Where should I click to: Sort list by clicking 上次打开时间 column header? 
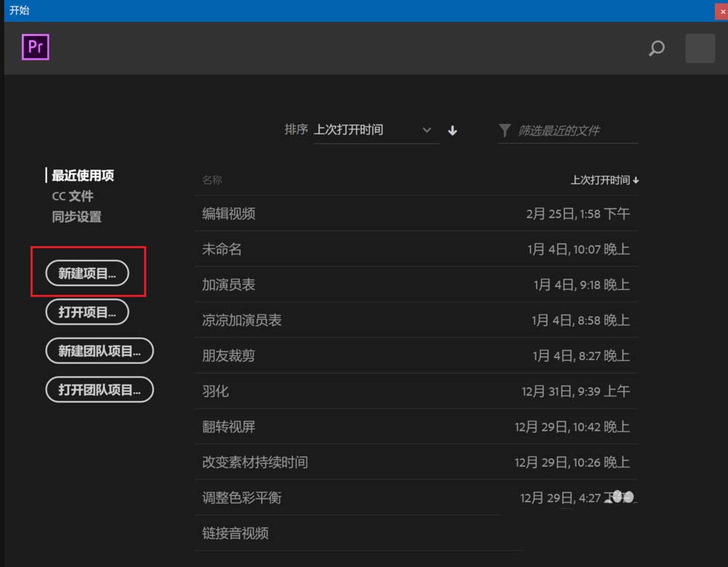coord(601,180)
